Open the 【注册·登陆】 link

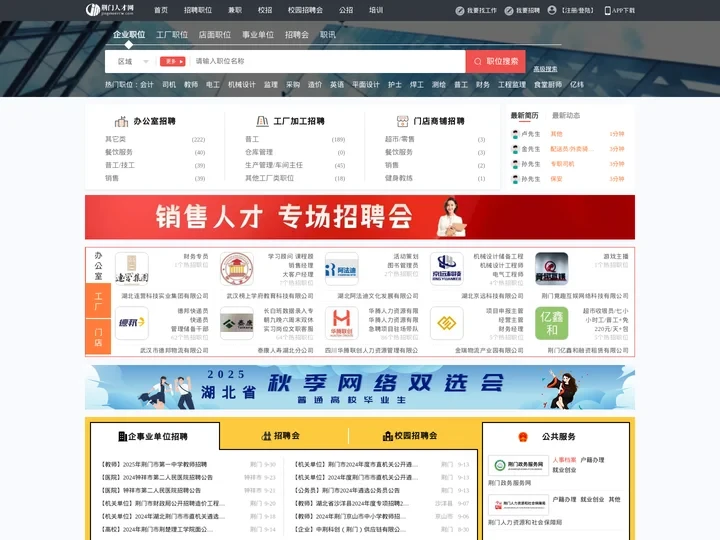(x=577, y=11)
